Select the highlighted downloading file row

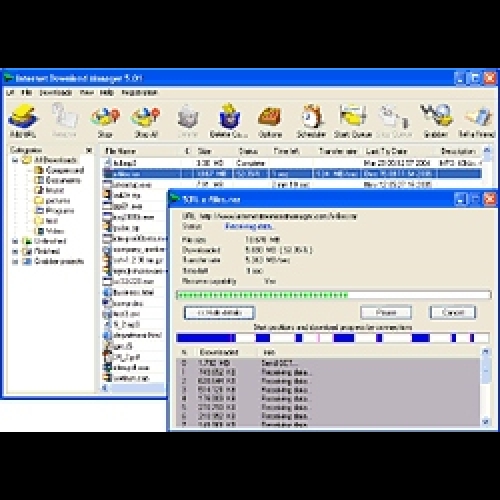pos(292,174)
